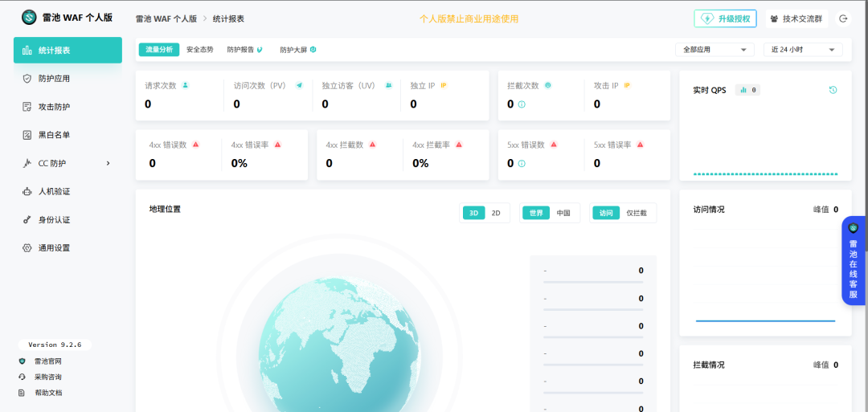Viewport: 868px width, 412px height.
Task: Click the info icon next to 拦截次数 value
Action: [x=522, y=104]
